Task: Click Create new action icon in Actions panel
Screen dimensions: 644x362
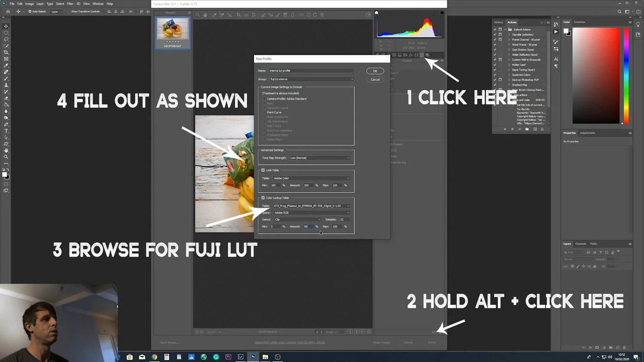Action: [x=535, y=129]
